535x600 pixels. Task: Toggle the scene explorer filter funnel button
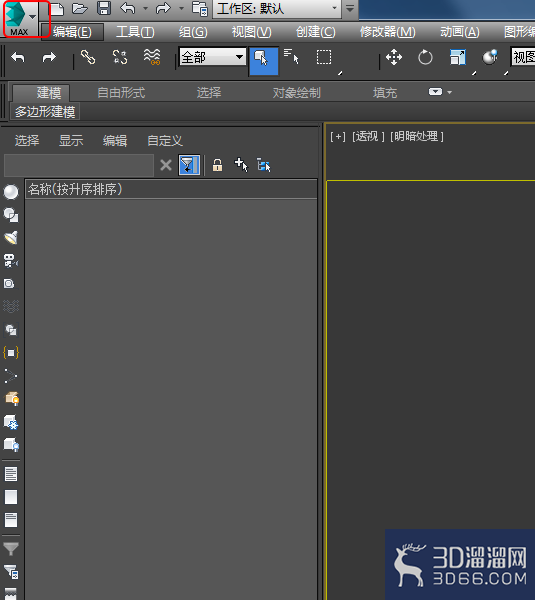coord(189,165)
